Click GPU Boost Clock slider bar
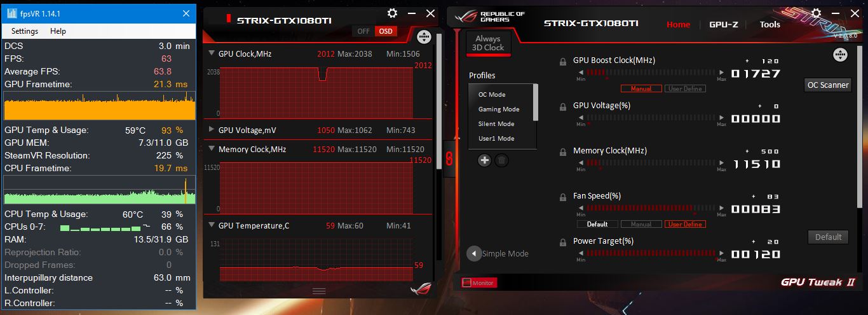868x315 pixels. click(651, 73)
